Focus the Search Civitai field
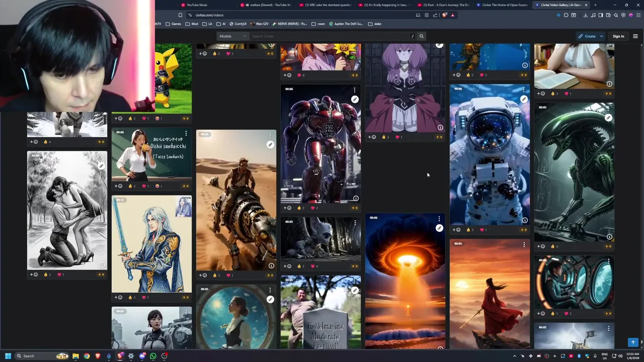Image resolution: width=644 pixels, height=362 pixels. click(x=330, y=36)
